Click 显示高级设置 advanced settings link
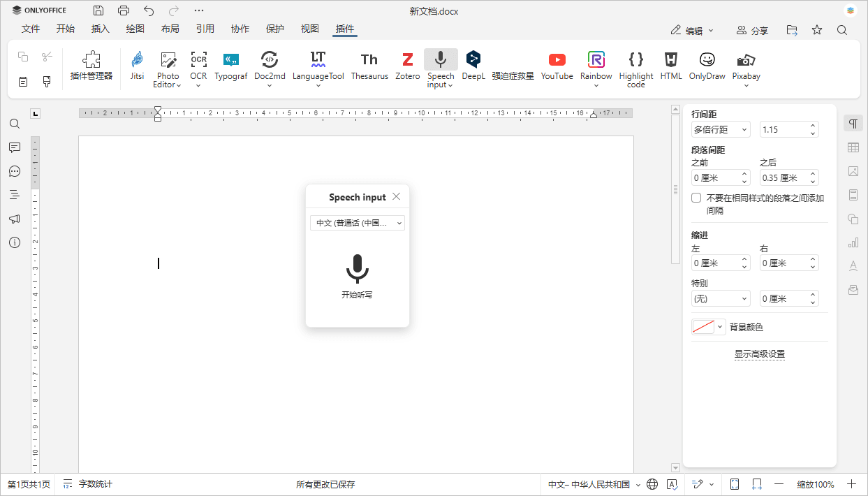 point(759,354)
